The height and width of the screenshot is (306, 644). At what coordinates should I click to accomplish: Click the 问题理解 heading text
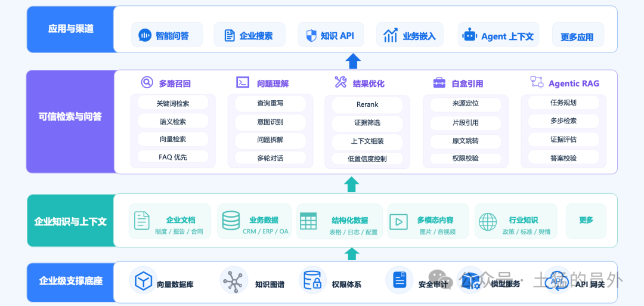tap(273, 84)
